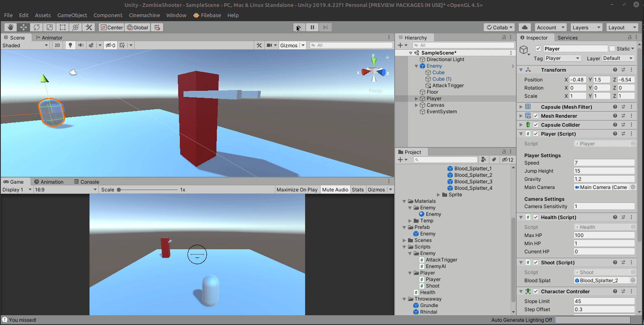Select the Transform tool
644x325 pixels.
coord(76,27)
